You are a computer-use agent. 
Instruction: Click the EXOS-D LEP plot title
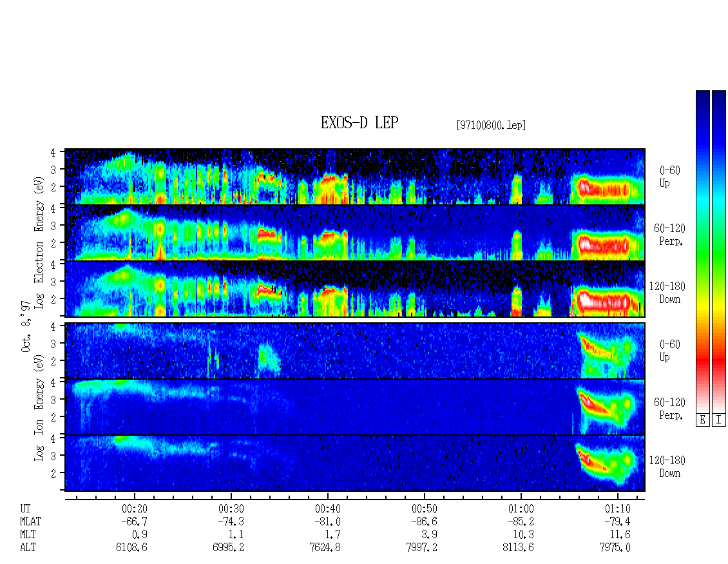[359, 122]
